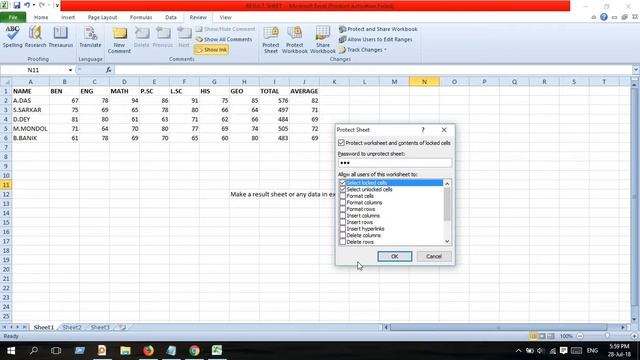This screenshot has width=640, height=360.
Task: Switch to the View tab
Action: (225, 18)
